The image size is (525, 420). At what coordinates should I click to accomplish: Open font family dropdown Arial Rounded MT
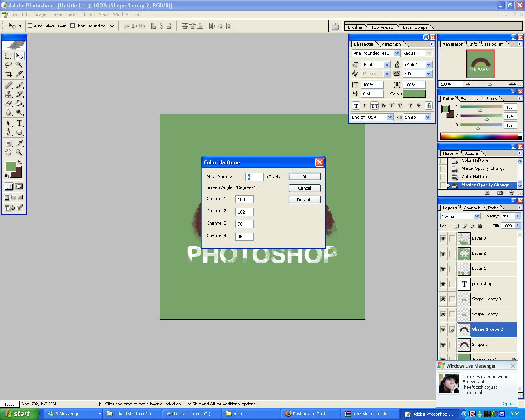397,53
